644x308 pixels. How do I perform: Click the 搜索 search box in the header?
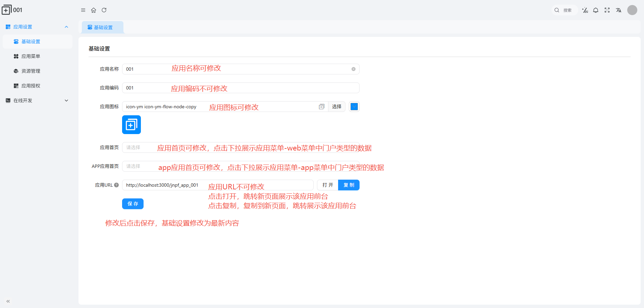[565, 10]
